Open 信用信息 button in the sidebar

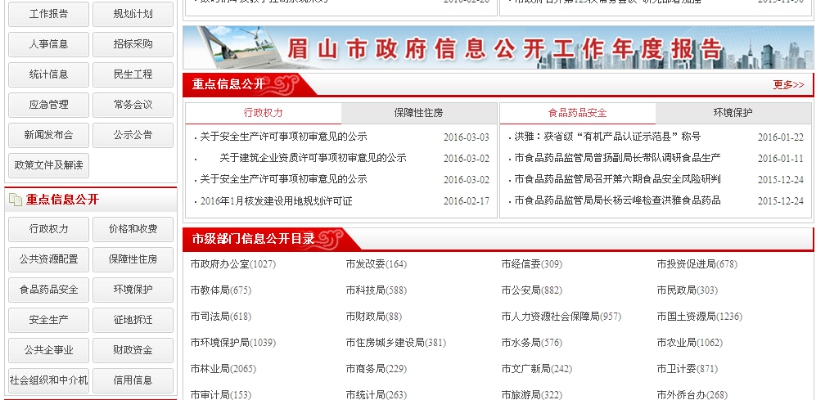(133, 381)
